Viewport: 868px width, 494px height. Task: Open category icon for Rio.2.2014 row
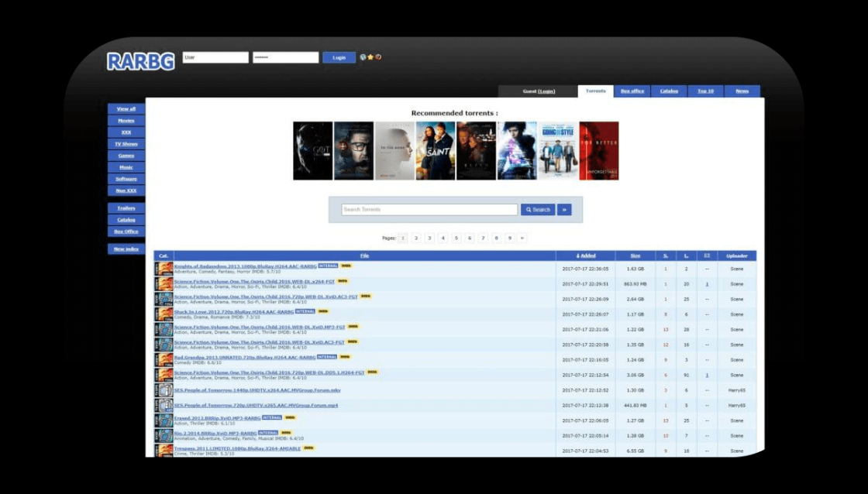(164, 436)
